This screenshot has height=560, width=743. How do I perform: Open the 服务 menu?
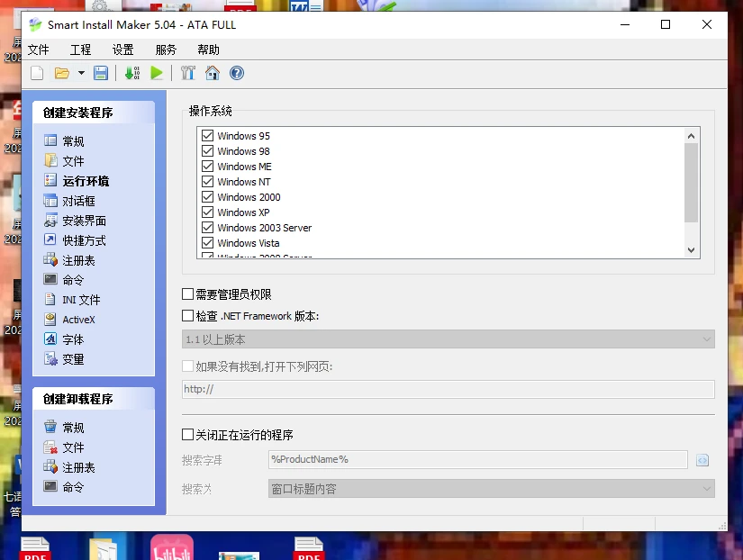[x=166, y=50]
